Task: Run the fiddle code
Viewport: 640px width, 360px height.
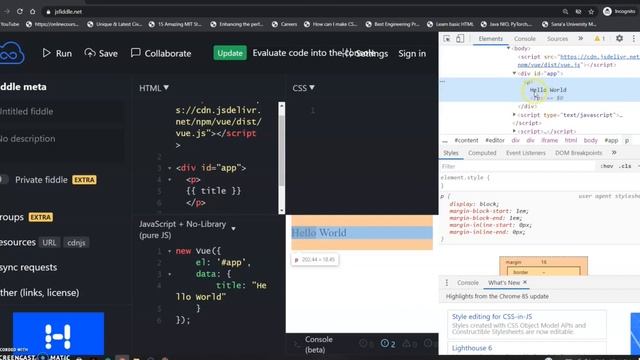Action: tap(57, 53)
